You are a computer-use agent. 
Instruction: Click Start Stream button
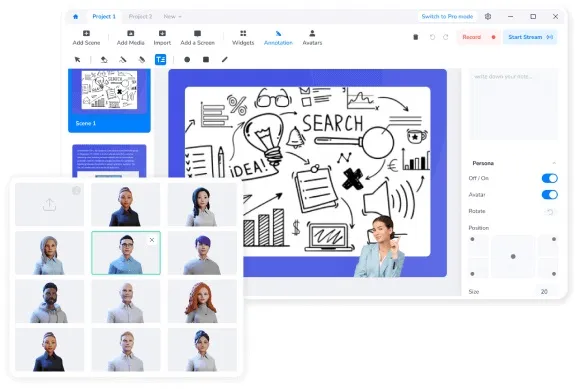tap(530, 37)
